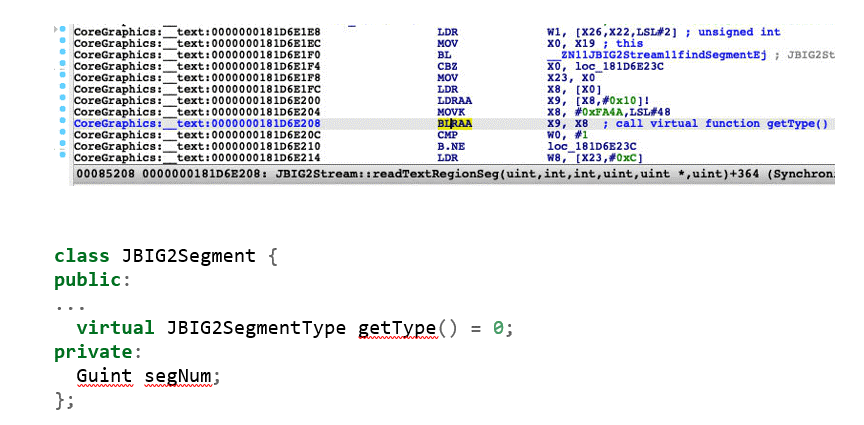Select address text 0000000181D6E210
Image resolution: width=864 pixels, height=425 pixels.
pyautogui.click(x=266, y=147)
